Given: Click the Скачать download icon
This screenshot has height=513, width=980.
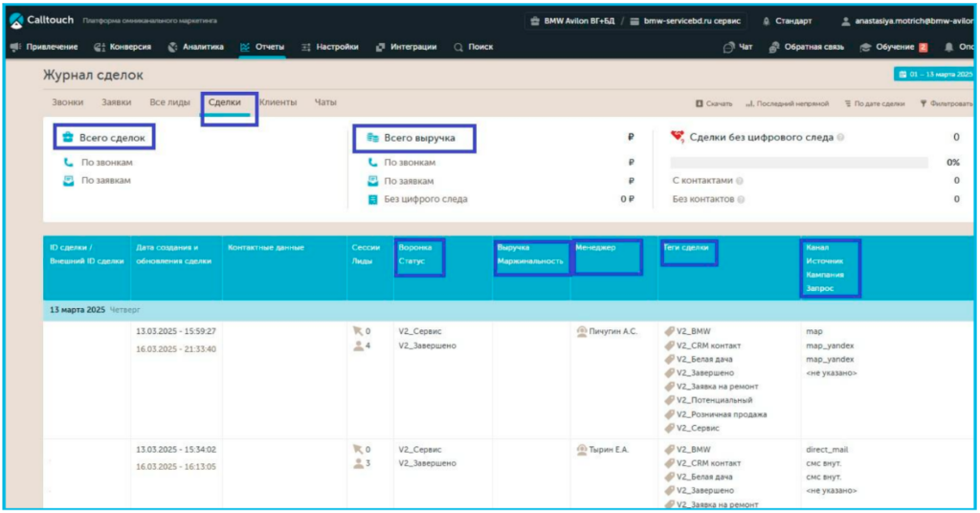Looking at the screenshot, I should (700, 103).
